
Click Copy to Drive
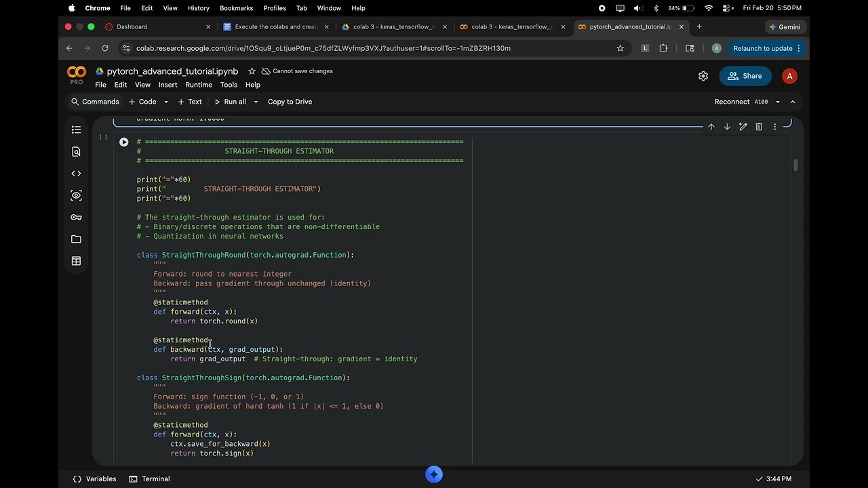[x=290, y=102]
